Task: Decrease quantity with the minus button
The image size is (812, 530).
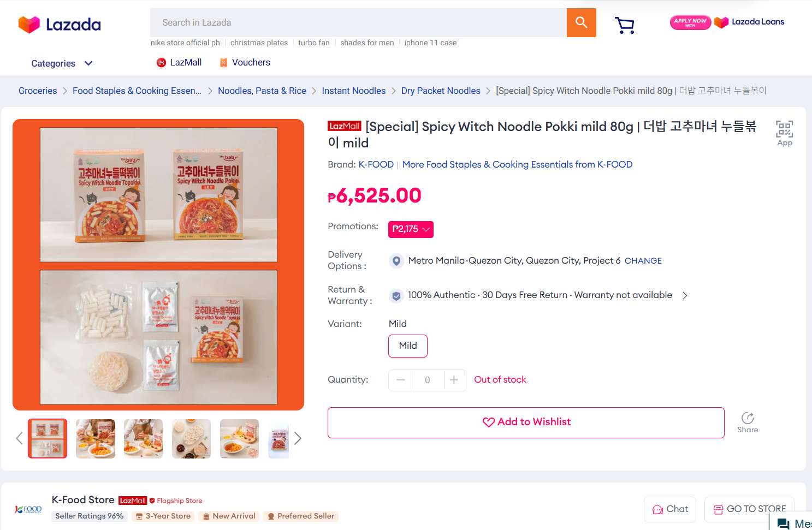Action: [401, 380]
